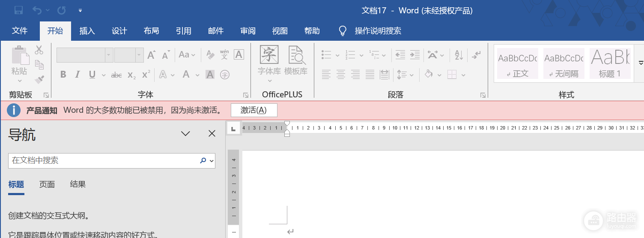Open the 引用 ribbon tab

tap(184, 31)
